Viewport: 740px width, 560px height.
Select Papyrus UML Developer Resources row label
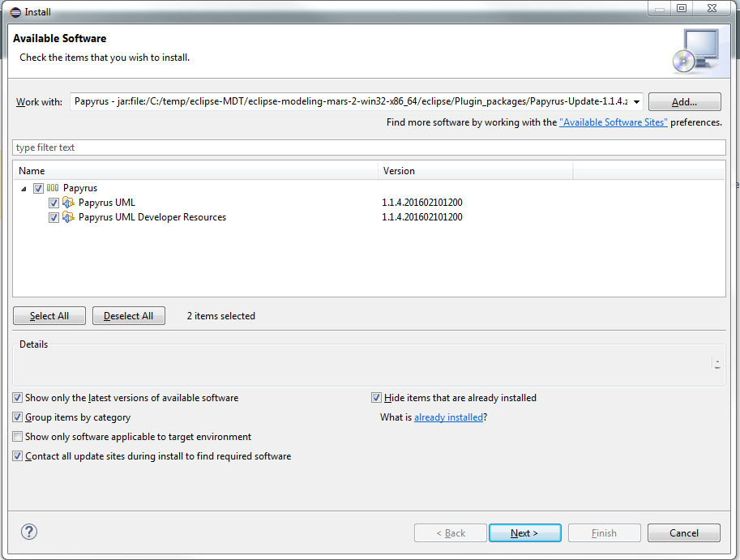click(152, 217)
